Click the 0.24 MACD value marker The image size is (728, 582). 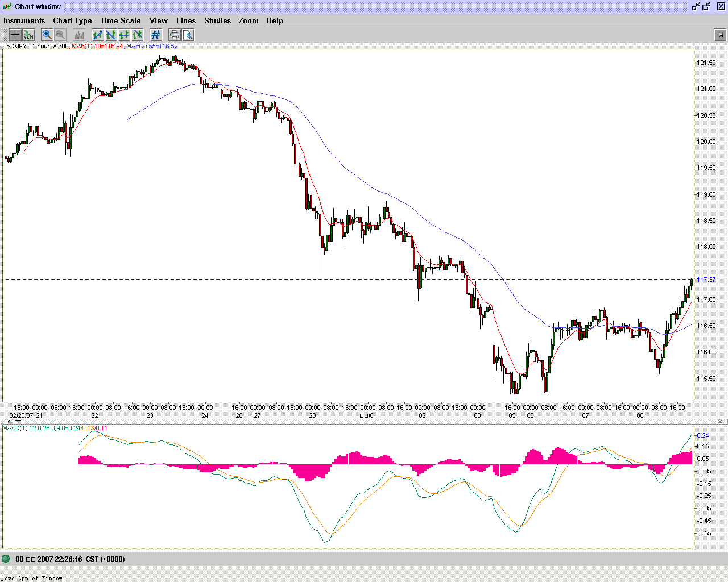click(x=702, y=435)
